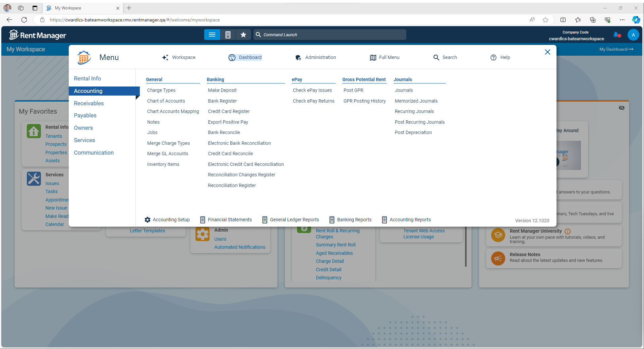Refresh the browser page
644x349 pixels.
[x=24, y=20]
